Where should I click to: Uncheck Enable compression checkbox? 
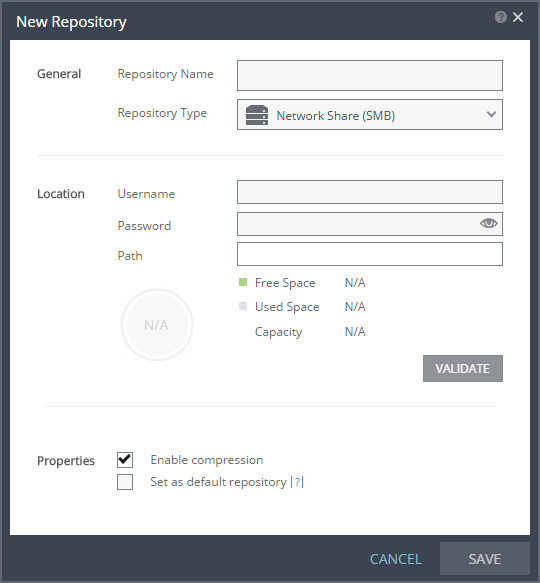click(x=125, y=460)
